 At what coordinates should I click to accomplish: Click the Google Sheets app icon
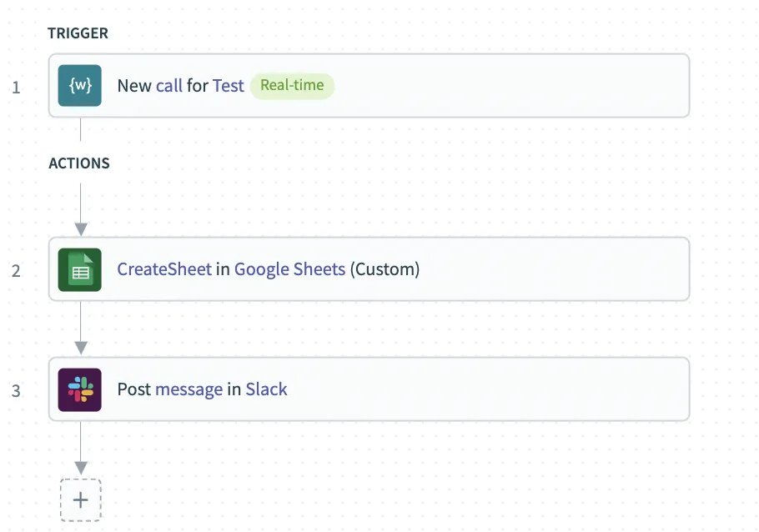80,269
